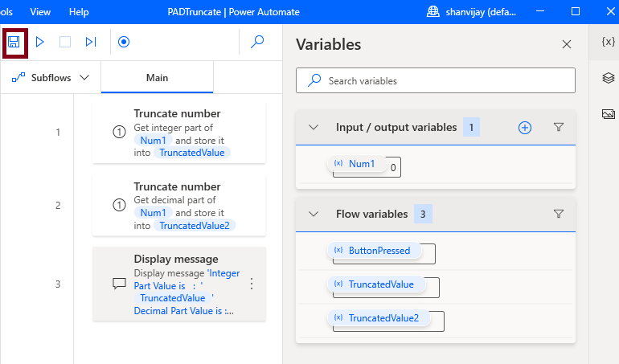The image size is (619, 364).
Task: Select the Main subflow tab
Action: click(157, 78)
